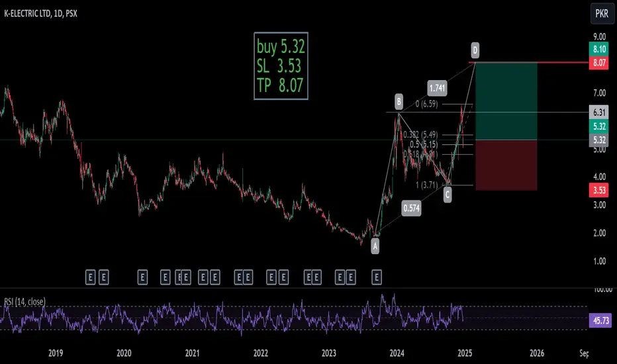617x364 pixels.
Task: Click the red 3.53 stop-loss price label
Action: tap(599, 191)
